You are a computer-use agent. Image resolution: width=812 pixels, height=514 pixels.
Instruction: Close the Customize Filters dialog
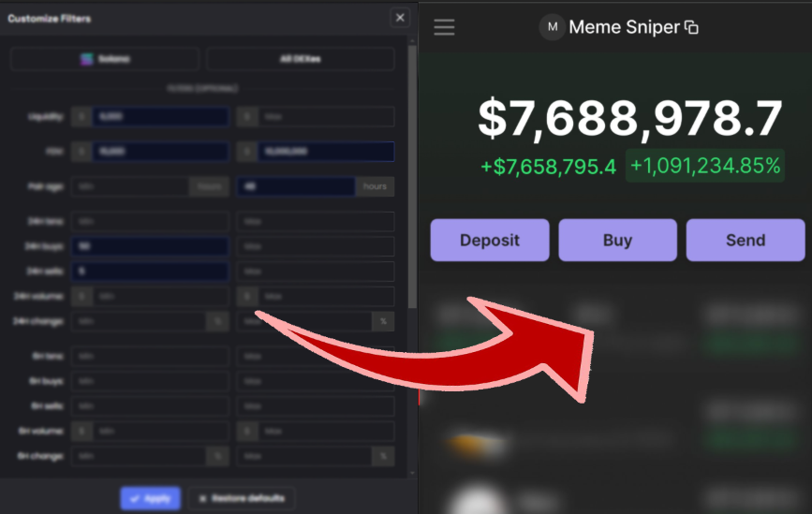[400, 18]
